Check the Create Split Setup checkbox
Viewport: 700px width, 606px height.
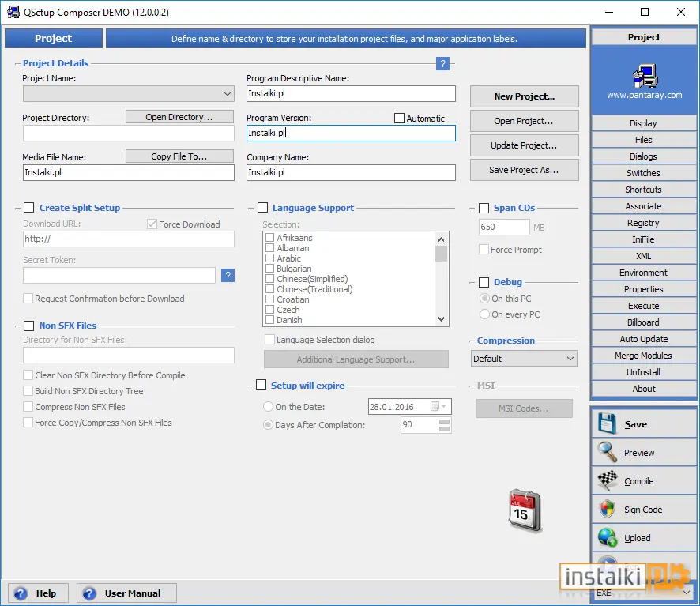pos(29,208)
